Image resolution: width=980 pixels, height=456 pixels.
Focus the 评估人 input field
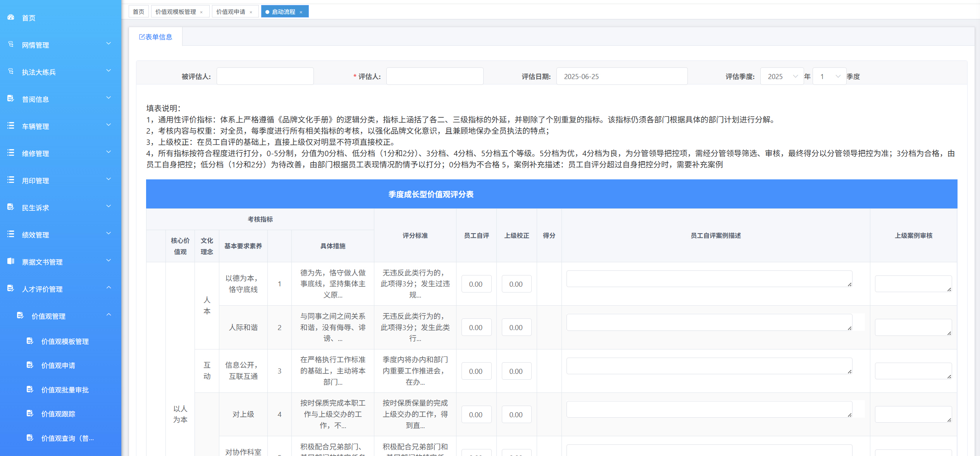click(x=435, y=76)
